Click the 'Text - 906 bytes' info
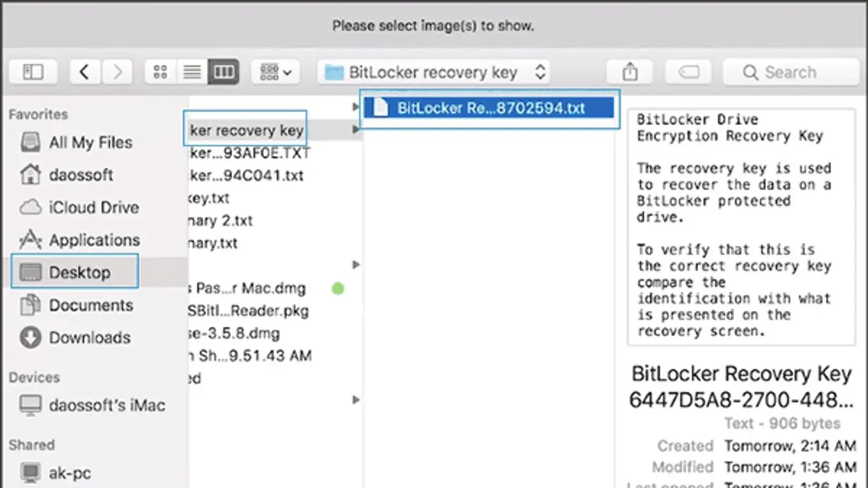 [783, 424]
